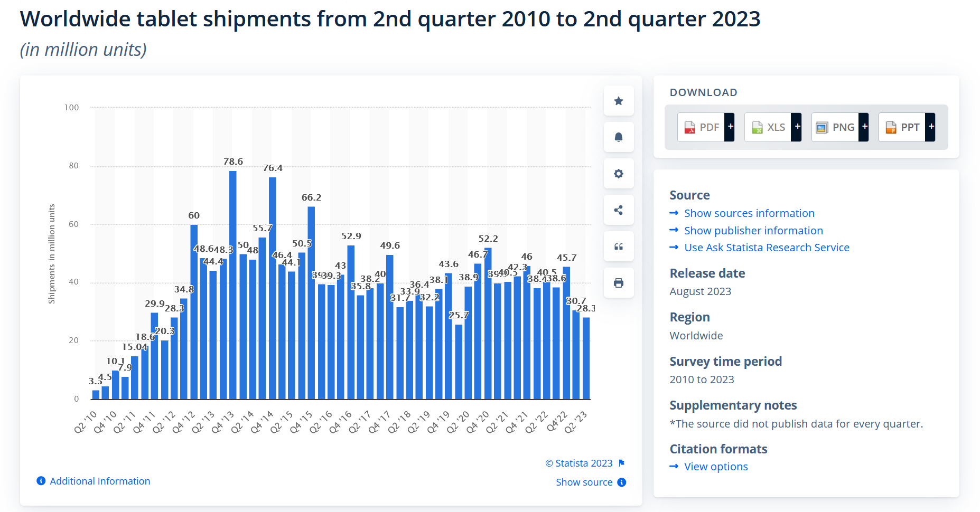Click info icon beside Additional Information

pyautogui.click(x=41, y=481)
